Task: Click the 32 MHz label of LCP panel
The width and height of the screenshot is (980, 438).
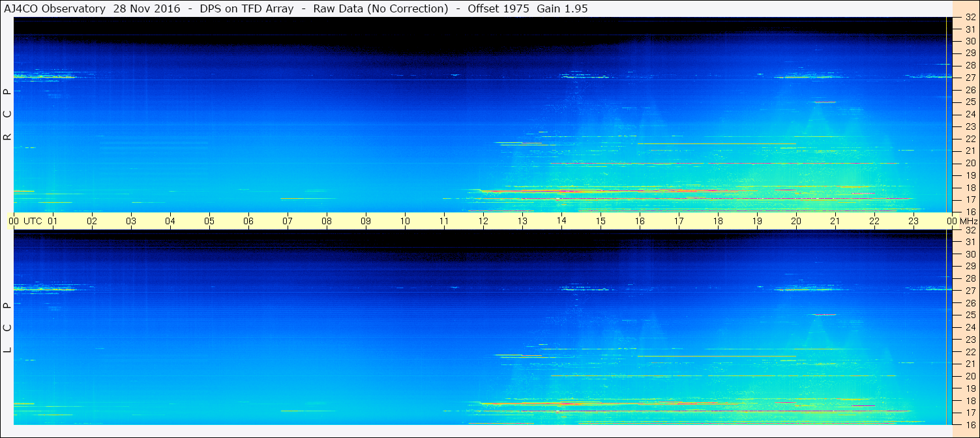Action: click(x=970, y=230)
